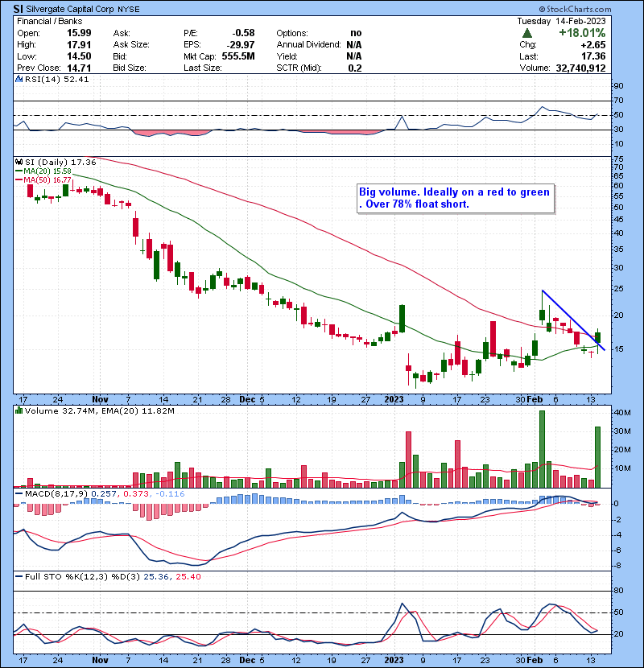Click the date Tuesday 14-Feb-2023
Viewport: 644px width, 668px height.
pos(561,21)
